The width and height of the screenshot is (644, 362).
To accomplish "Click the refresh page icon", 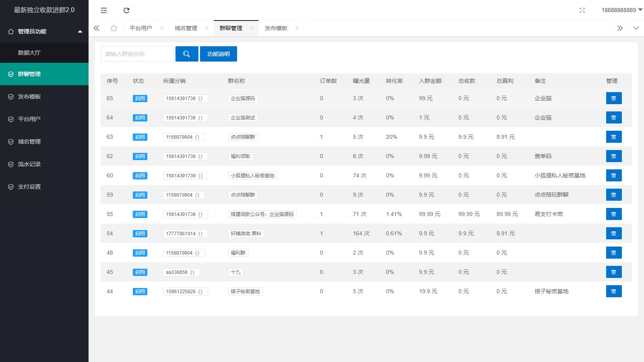I will click(x=126, y=10).
